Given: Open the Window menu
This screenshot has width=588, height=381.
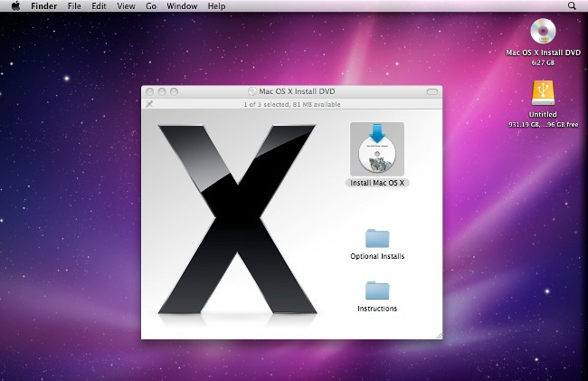Looking at the screenshot, I should point(182,6).
